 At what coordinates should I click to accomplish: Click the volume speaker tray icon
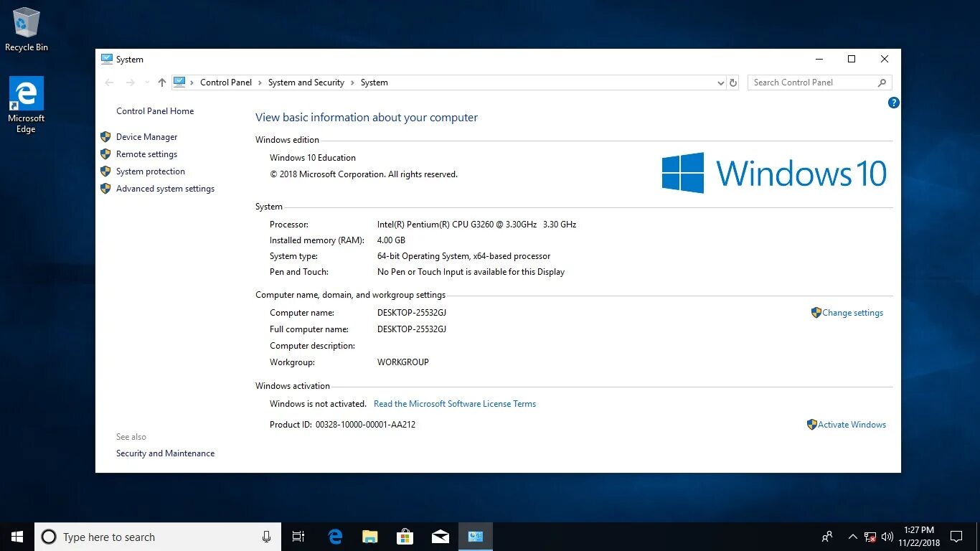887,537
